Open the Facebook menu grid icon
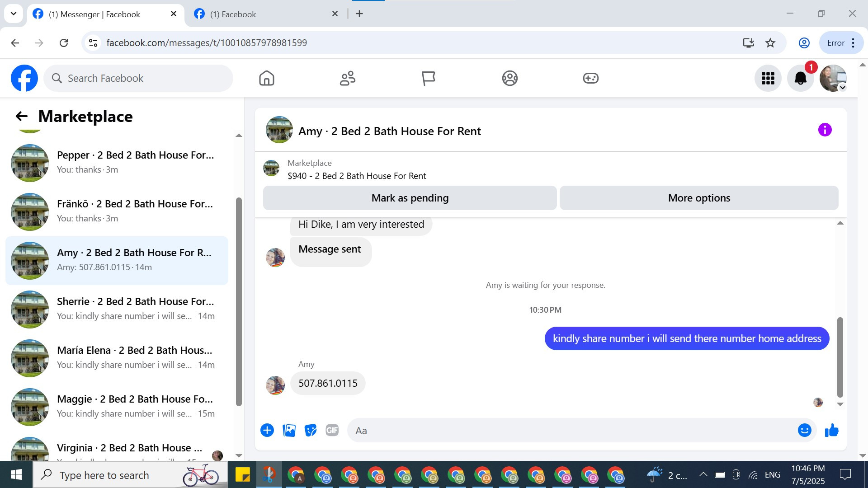The width and height of the screenshot is (868, 488). point(768,78)
